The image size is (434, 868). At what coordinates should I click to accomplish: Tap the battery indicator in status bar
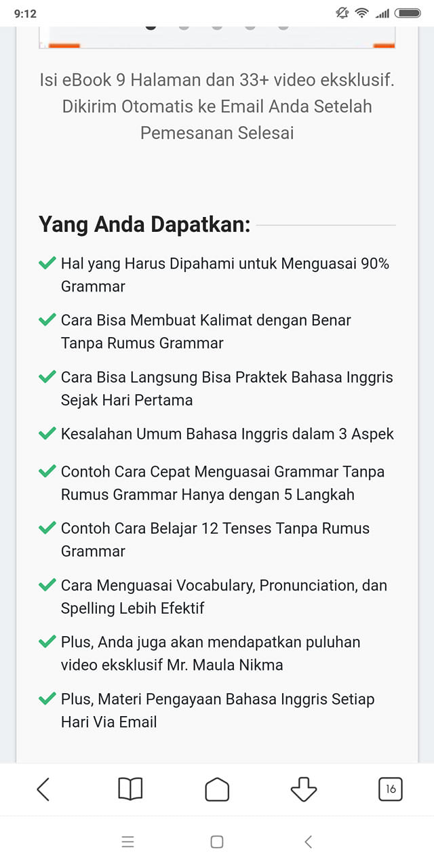(408, 13)
